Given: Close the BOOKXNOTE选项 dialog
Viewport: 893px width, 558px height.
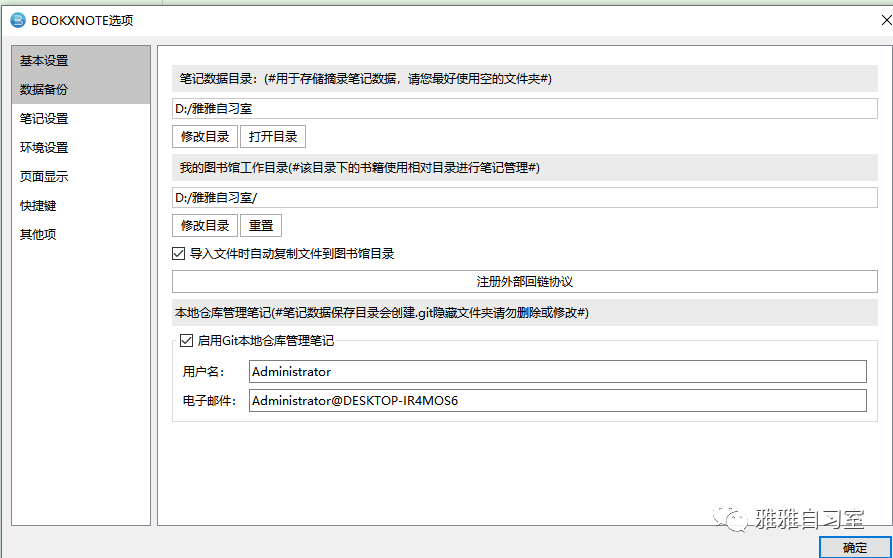Looking at the screenshot, I should (x=886, y=21).
